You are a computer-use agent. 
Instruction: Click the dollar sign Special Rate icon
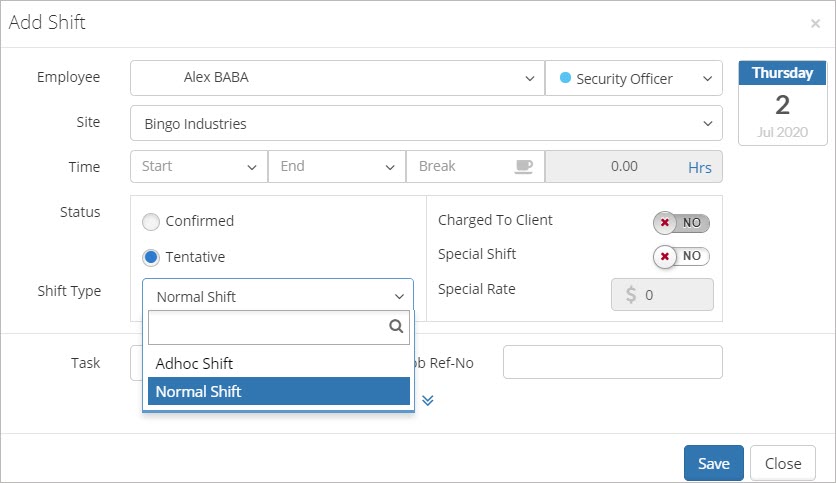click(631, 295)
